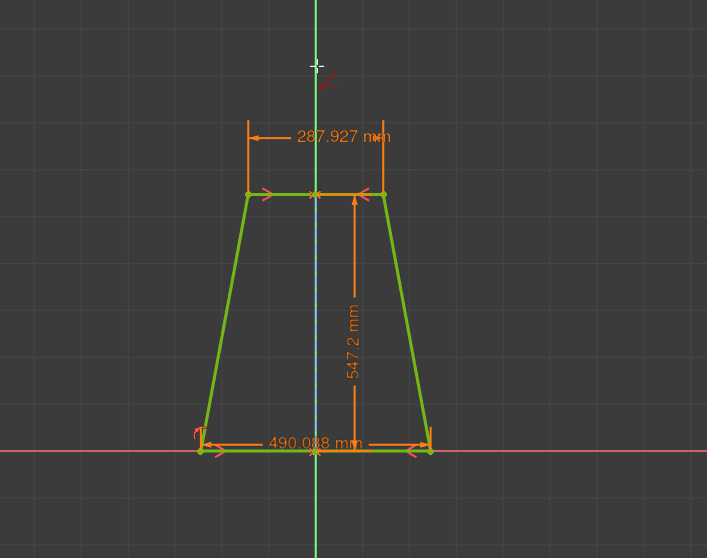Screen dimensions: 707x558
Task: Click the red constraint icon near the bottom-left corner
Action: [x=197, y=434]
